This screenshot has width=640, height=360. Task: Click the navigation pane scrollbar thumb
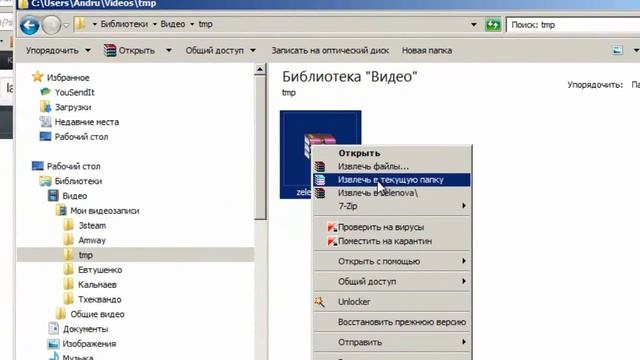(260, 148)
